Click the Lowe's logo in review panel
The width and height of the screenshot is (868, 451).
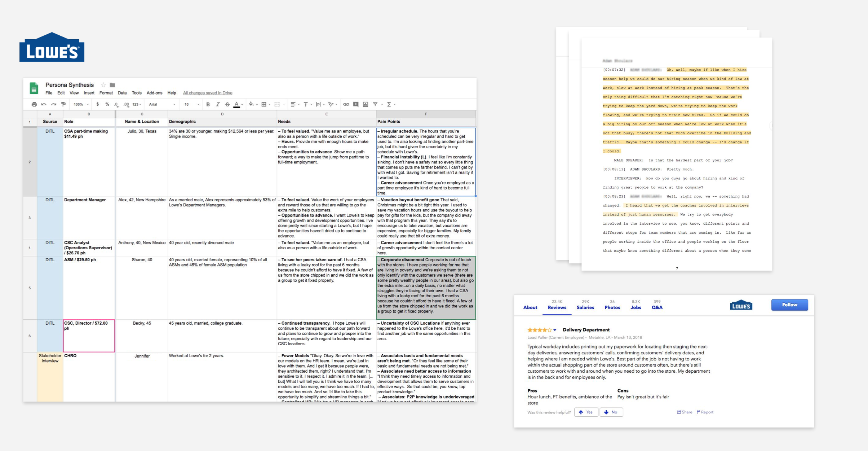point(741,305)
